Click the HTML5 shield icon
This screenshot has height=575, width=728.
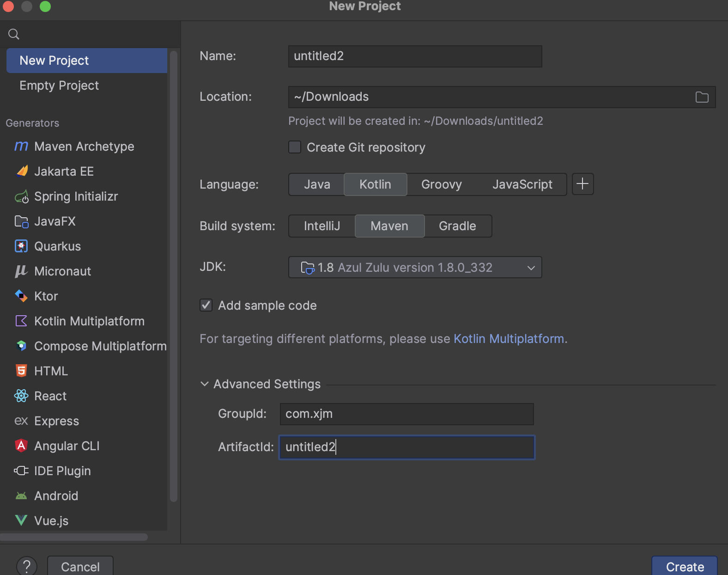pos(21,371)
